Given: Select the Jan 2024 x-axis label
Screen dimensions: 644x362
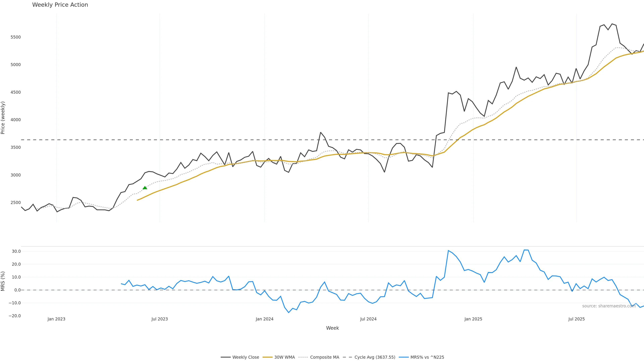Looking at the screenshot, I should [x=264, y=319].
